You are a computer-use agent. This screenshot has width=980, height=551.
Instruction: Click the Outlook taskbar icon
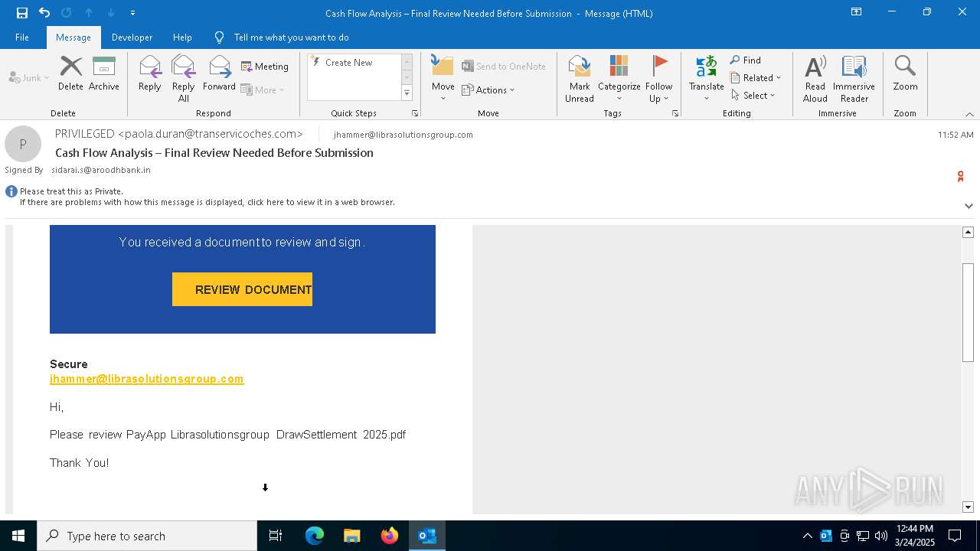[x=427, y=536]
